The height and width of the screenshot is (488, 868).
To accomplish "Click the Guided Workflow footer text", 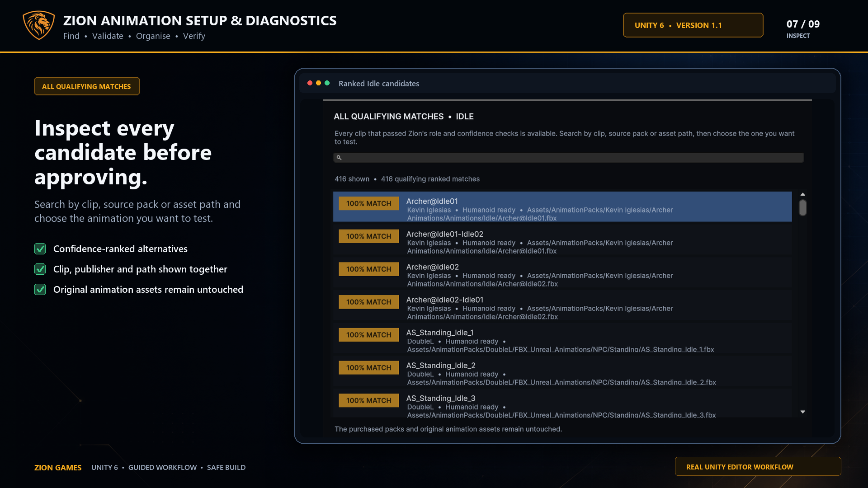I will [x=163, y=468].
